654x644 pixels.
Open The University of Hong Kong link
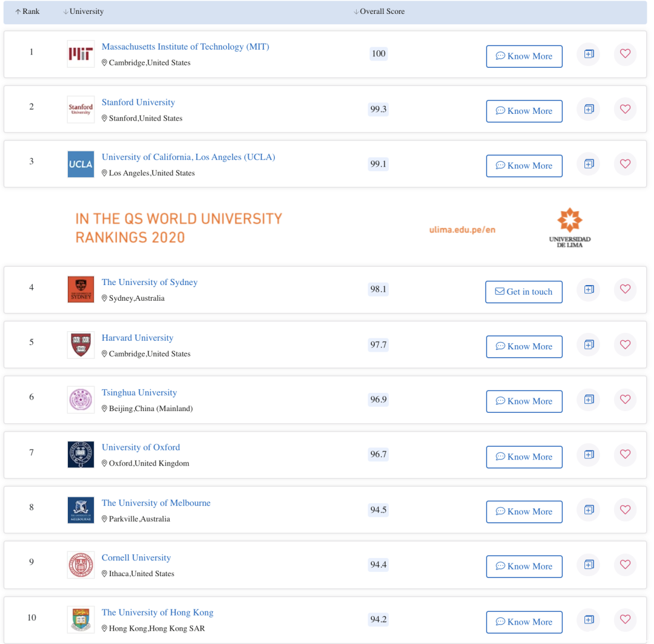(157, 613)
